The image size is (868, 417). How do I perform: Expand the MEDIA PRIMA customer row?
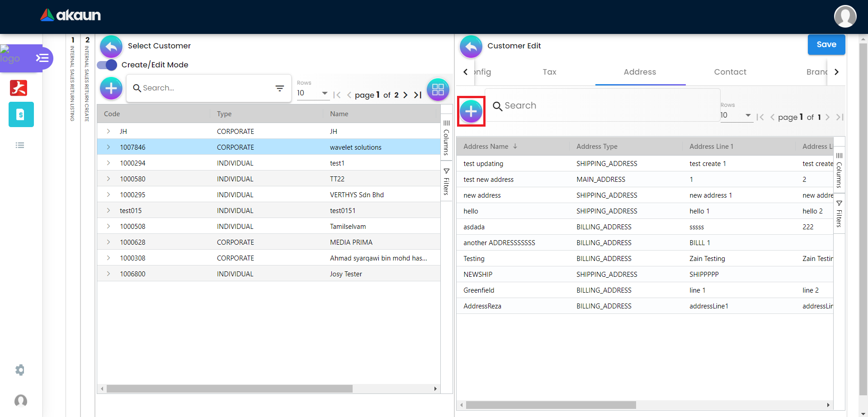click(108, 242)
